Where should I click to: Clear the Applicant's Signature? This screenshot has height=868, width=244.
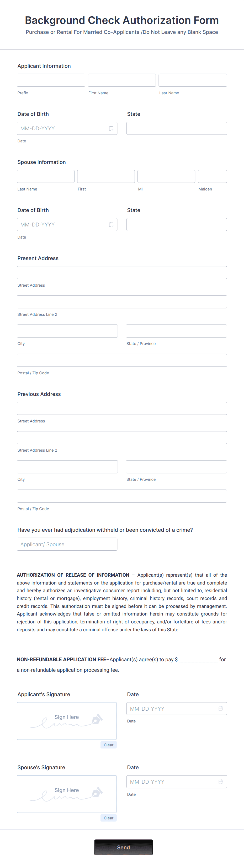tap(108, 745)
